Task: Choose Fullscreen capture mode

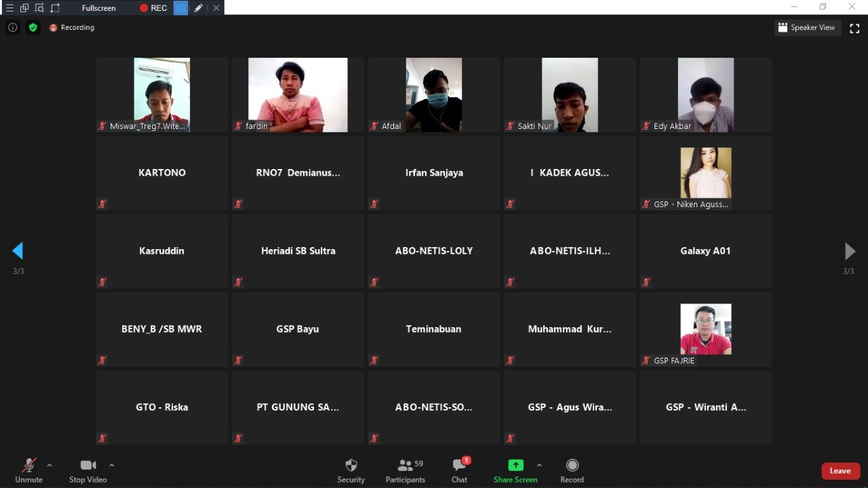Action: coord(99,8)
